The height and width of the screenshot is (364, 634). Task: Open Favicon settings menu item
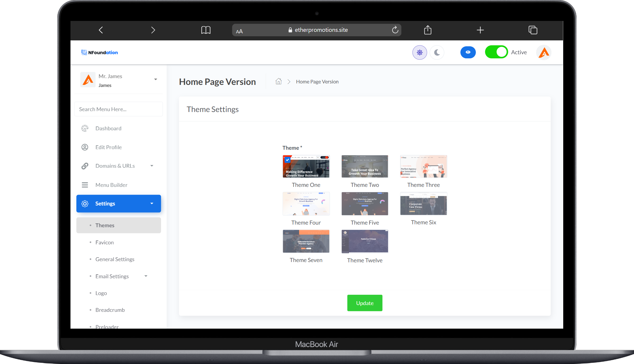click(x=104, y=242)
